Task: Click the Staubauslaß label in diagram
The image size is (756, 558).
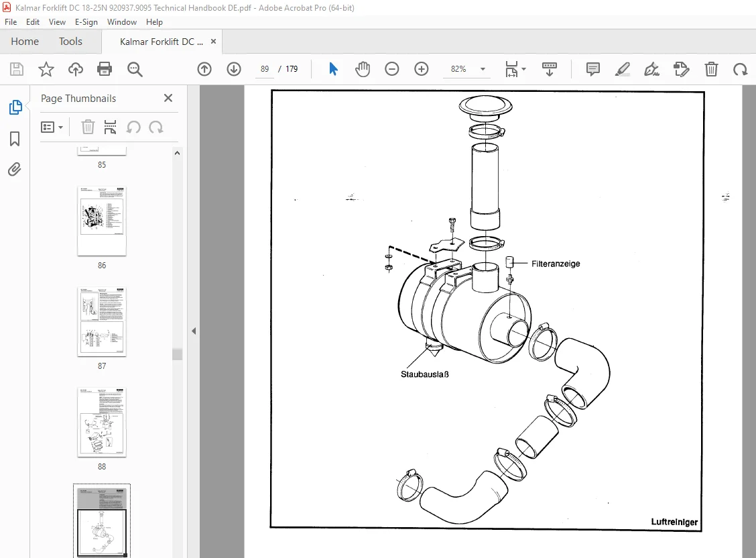Action: 425,374
